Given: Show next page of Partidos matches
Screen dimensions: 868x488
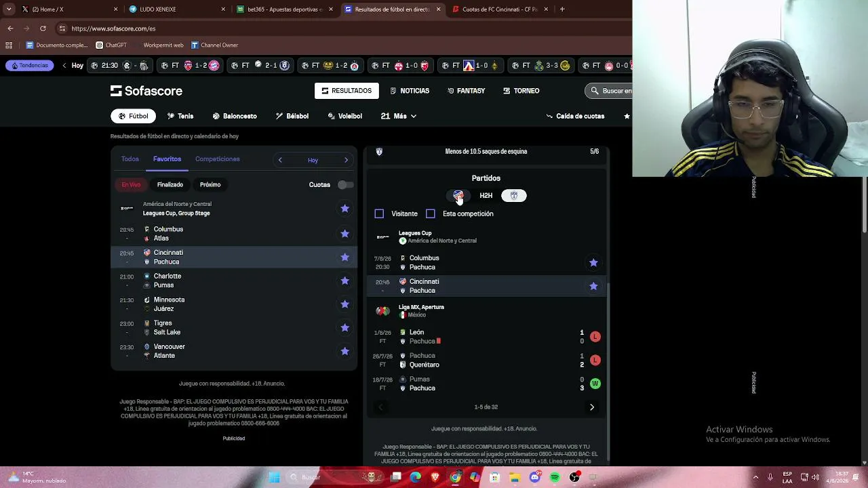Looking at the screenshot, I should pos(592,407).
